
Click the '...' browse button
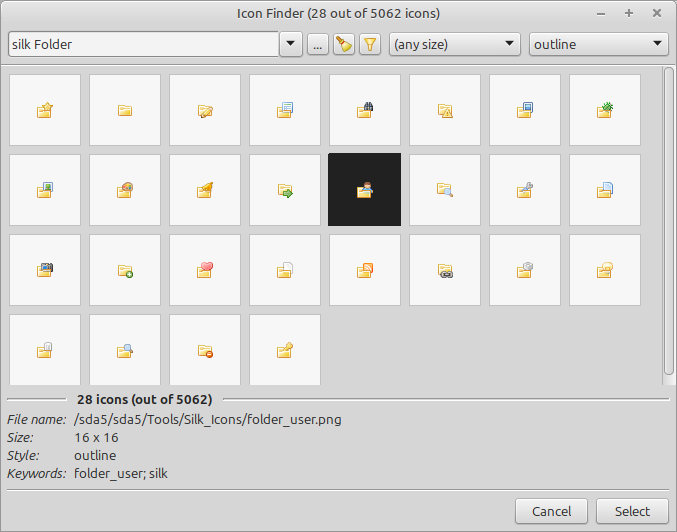pos(318,44)
